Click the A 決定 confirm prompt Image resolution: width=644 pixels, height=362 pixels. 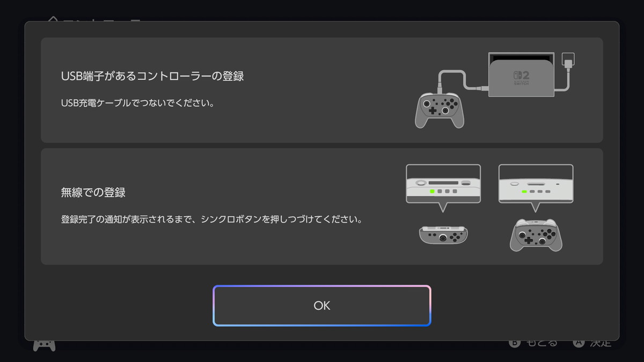click(592, 343)
